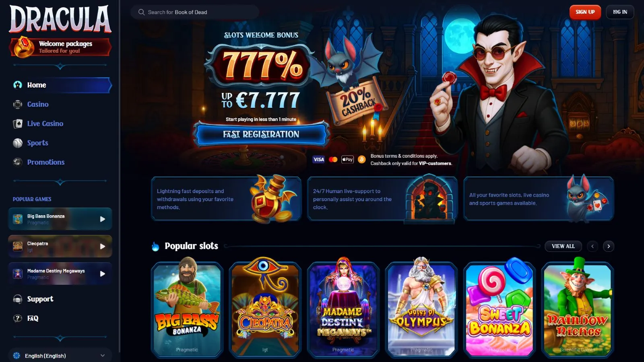Click the Sports ball icon in sidebar
644x362 pixels.
(18, 143)
